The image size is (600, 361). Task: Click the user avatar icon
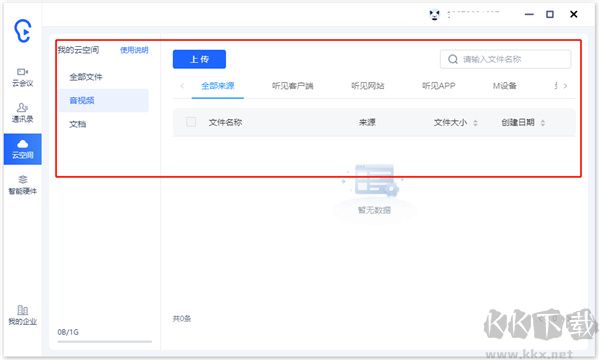(434, 15)
